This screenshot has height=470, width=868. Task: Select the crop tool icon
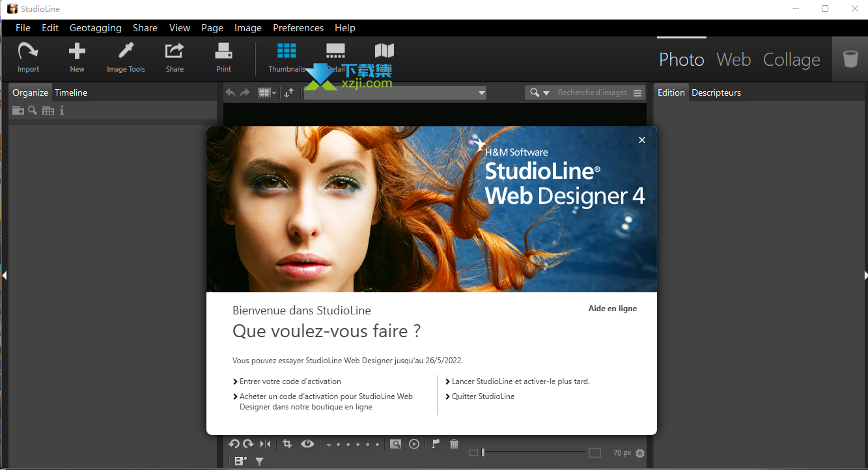coord(287,444)
